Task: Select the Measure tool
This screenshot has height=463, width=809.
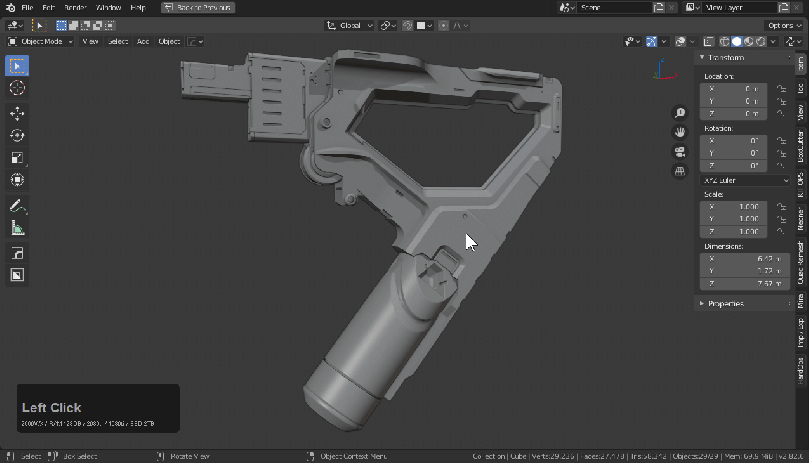Action: click(17, 228)
